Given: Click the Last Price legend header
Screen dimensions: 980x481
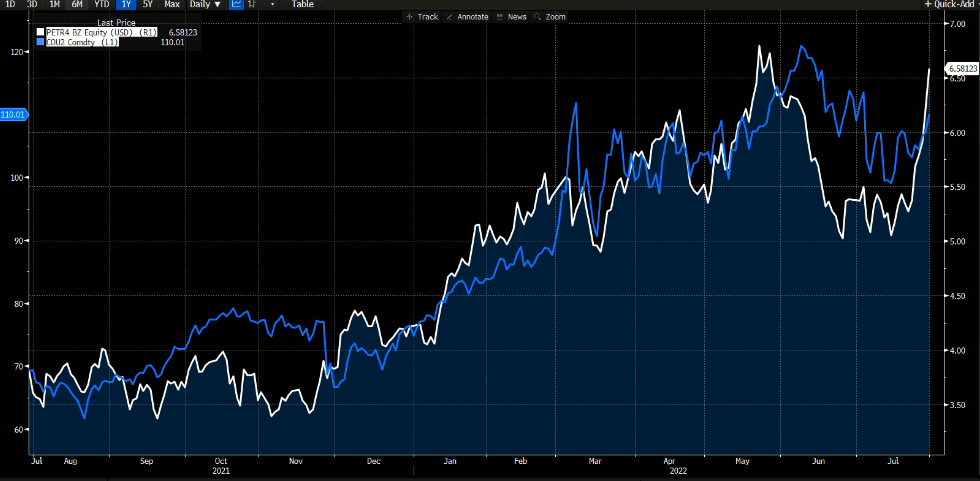Looking at the screenshot, I should pyautogui.click(x=116, y=23).
